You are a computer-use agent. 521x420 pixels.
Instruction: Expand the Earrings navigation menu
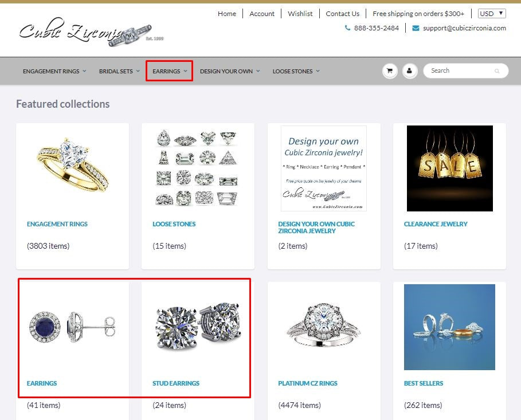click(170, 71)
